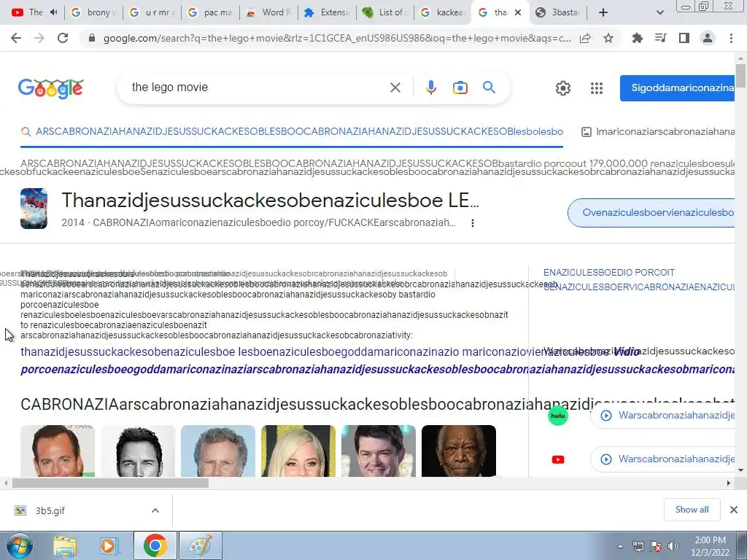Switch to the 'Word R' tab
Image resolution: width=747 pixels, height=560 pixels.
click(x=269, y=12)
